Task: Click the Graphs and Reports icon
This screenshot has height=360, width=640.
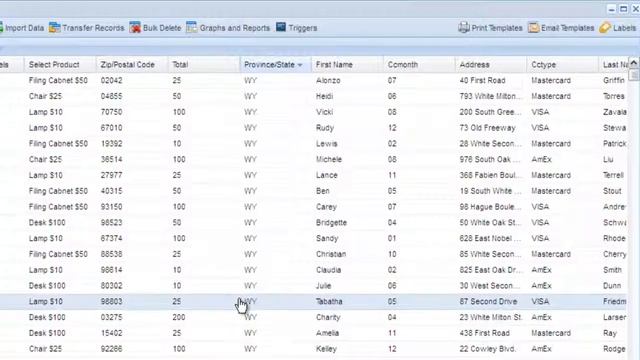Action: (191, 27)
